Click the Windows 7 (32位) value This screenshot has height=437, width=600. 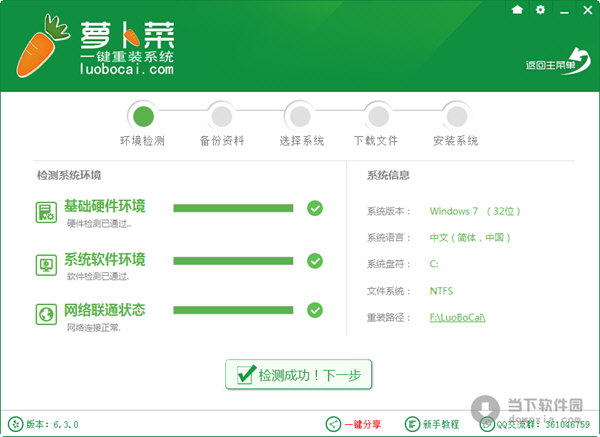475,211
